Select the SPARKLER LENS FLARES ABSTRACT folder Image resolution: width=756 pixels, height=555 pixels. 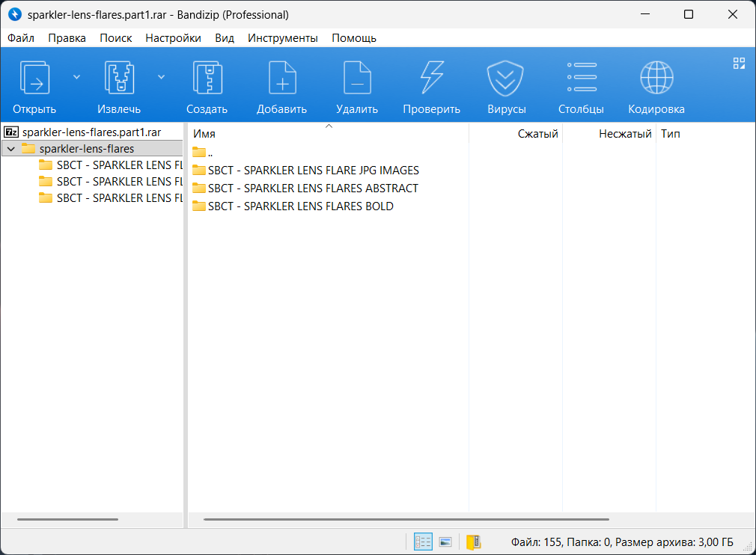point(313,188)
